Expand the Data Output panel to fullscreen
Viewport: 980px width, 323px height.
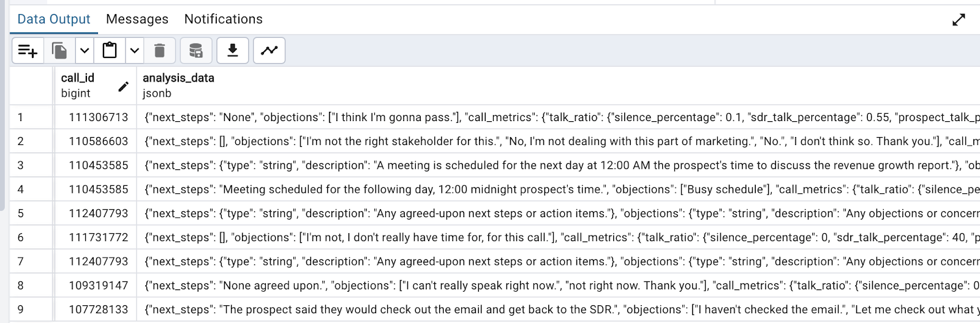coord(959,20)
